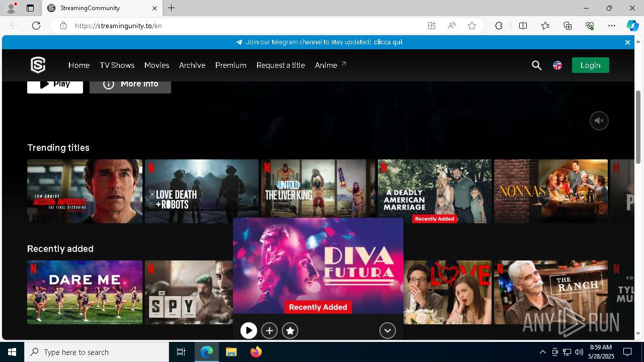Open the taskbar clock and date
This screenshot has width=644, height=362.
pyautogui.click(x=601, y=352)
